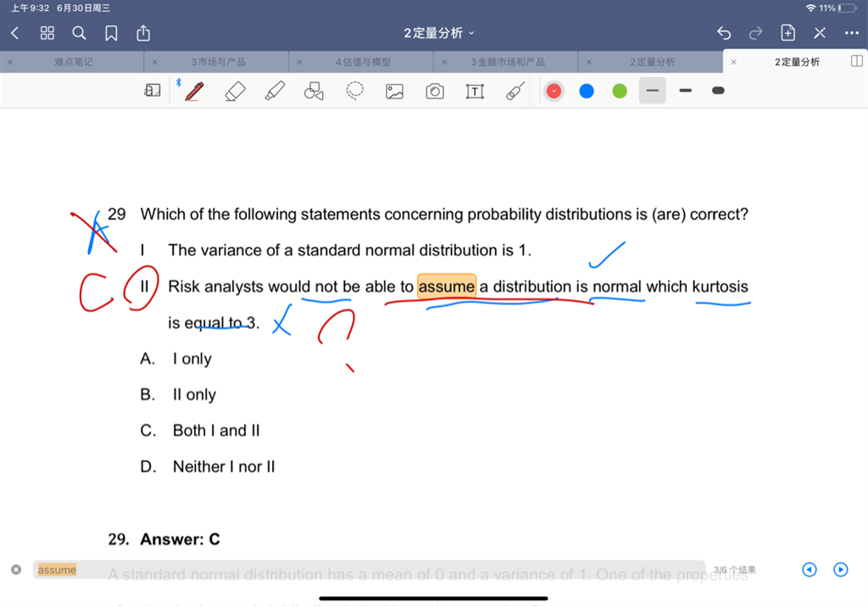868x607 pixels.
Task: Switch to the 3市场与产品 tab
Action: click(218, 62)
